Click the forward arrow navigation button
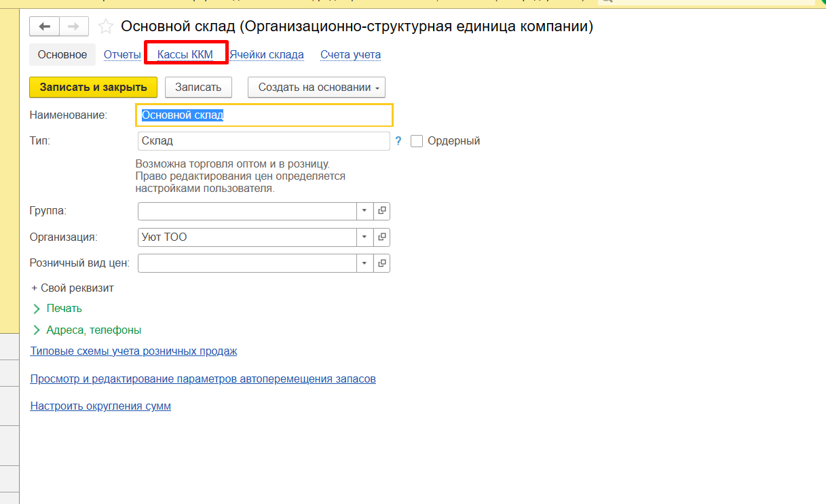This screenshot has width=826, height=504. click(74, 26)
